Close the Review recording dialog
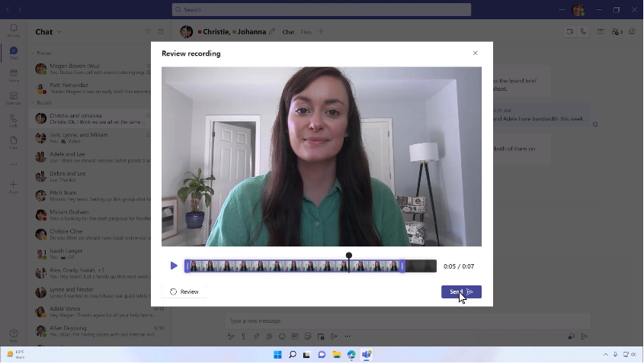This screenshot has height=364, width=644. pyautogui.click(x=475, y=53)
